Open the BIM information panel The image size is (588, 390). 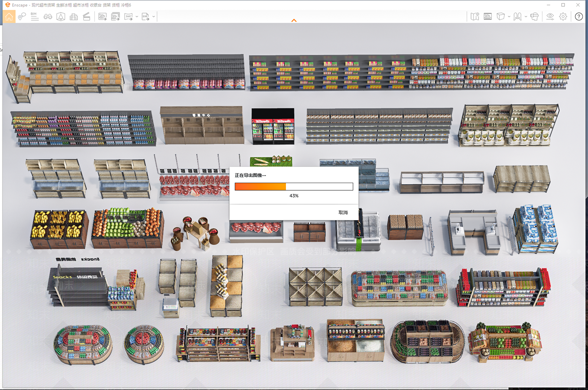click(x=35, y=17)
